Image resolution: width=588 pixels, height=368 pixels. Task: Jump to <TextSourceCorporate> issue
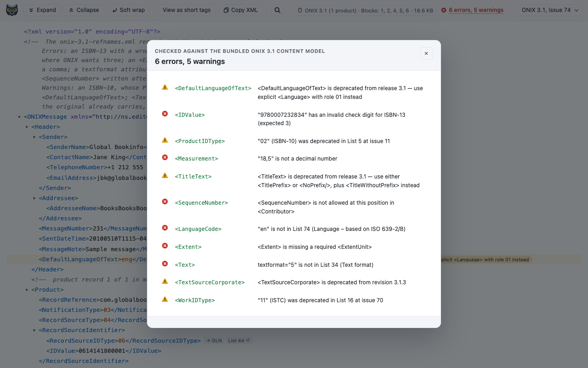tap(210, 282)
